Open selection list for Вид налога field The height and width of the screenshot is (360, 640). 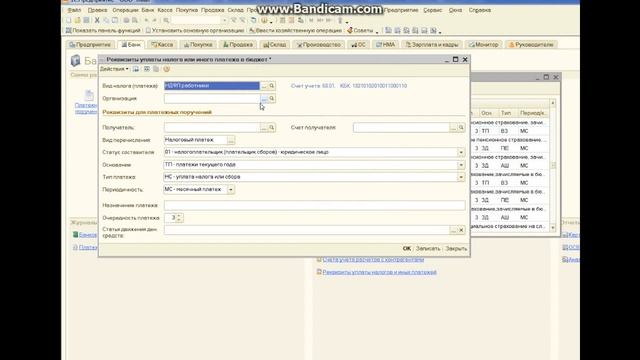[264, 86]
